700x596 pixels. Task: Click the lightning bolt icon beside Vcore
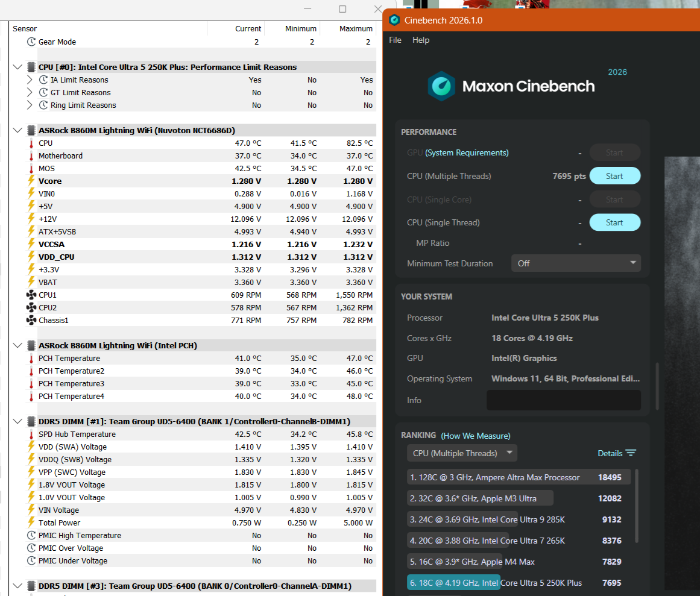[31, 181]
